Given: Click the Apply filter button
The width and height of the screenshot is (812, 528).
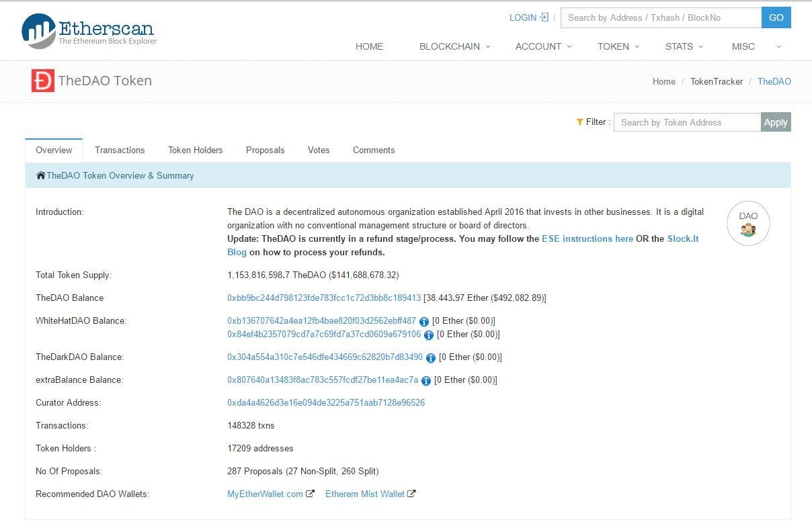Looking at the screenshot, I should tap(776, 122).
